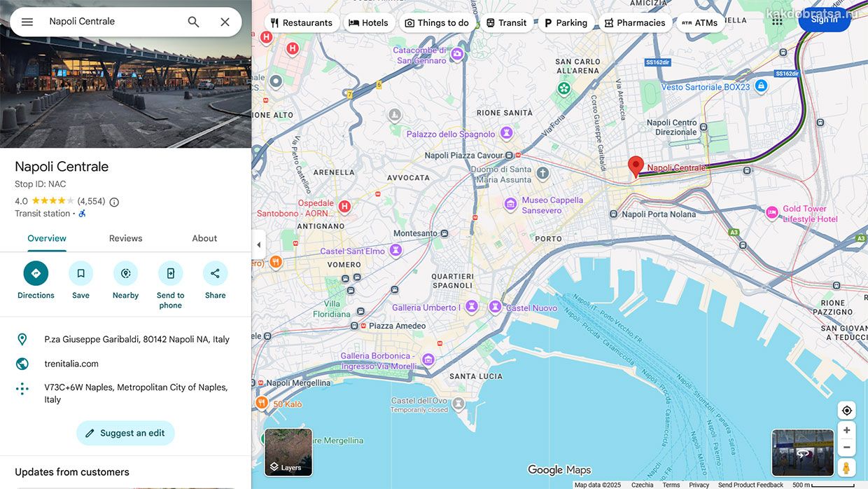Viewport: 868px width, 489px height.
Task: Switch to the About tab
Action: tap(204, 238)
